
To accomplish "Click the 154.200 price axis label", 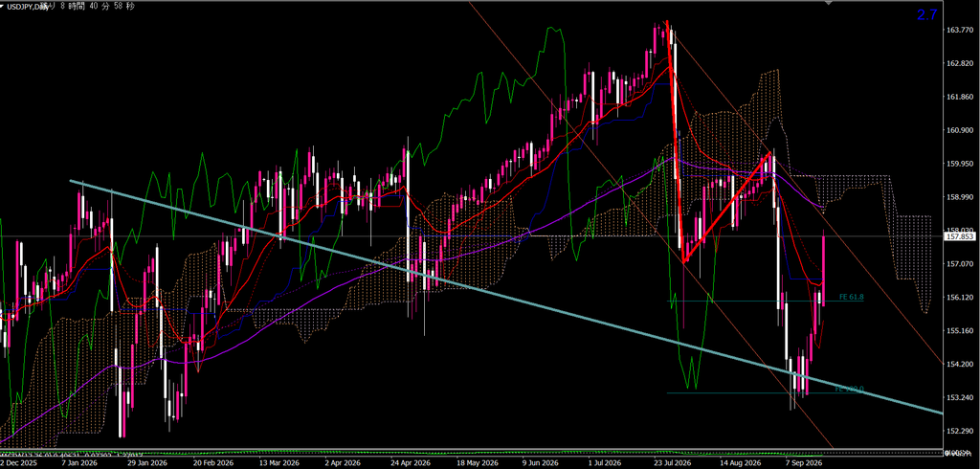I will tap(961, 364).
